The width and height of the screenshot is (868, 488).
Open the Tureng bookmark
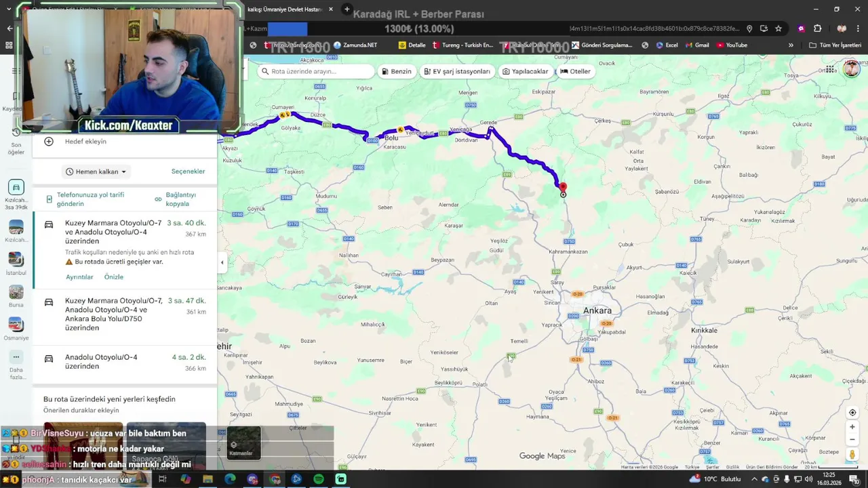click(x=462, y=45)
